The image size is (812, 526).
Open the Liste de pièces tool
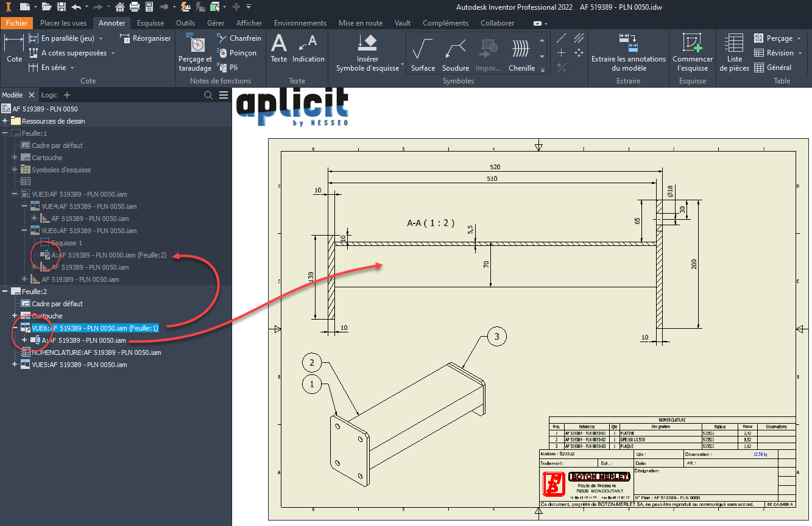[x=734, y=52]
